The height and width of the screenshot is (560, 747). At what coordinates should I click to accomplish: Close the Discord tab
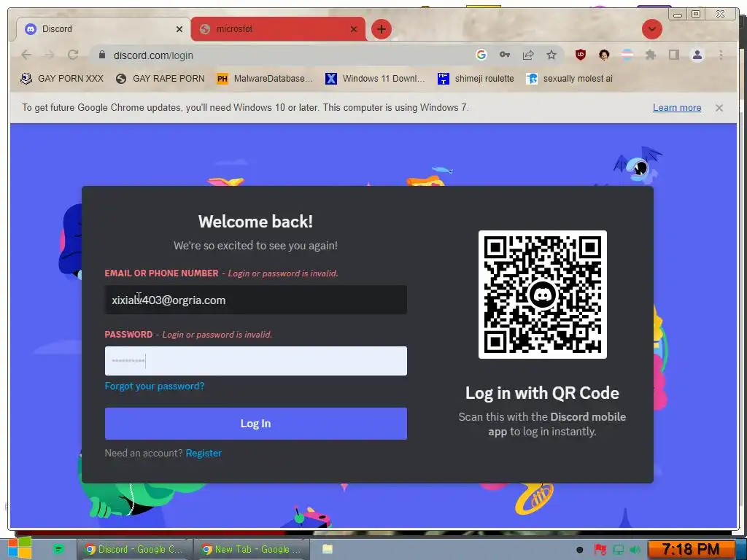pyautogui.click(x=179, y=29)
